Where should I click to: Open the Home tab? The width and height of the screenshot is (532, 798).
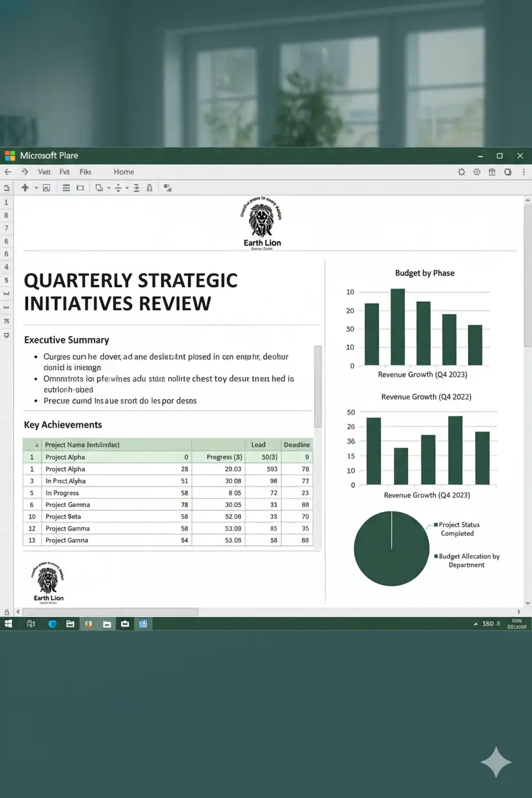pyautogui.click(x=124, y=172)
